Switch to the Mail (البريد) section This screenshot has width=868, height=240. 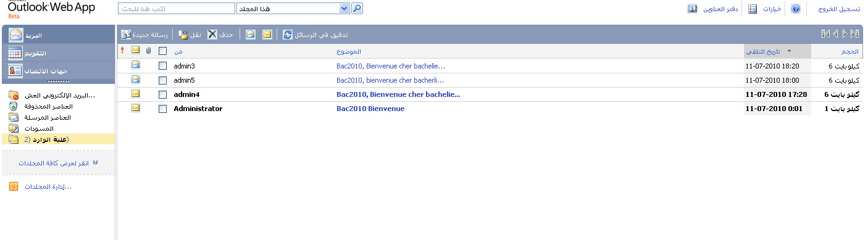click(58, 35)
